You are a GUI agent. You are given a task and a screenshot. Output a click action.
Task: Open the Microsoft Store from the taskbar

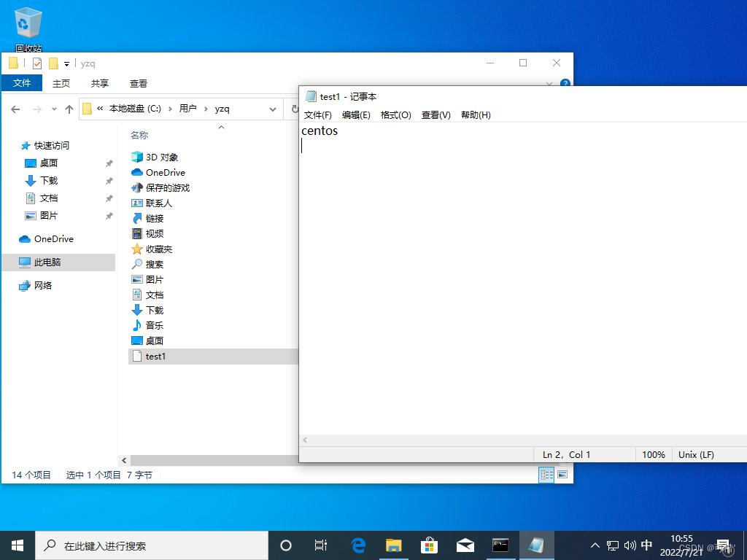pyautogui.click(x=429, y=545)
